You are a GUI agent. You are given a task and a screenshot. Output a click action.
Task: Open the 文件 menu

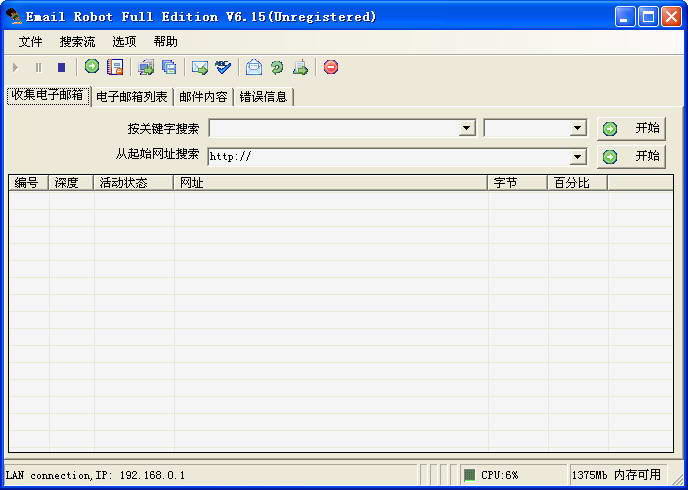pyautogui.click(x=30, y=42)
